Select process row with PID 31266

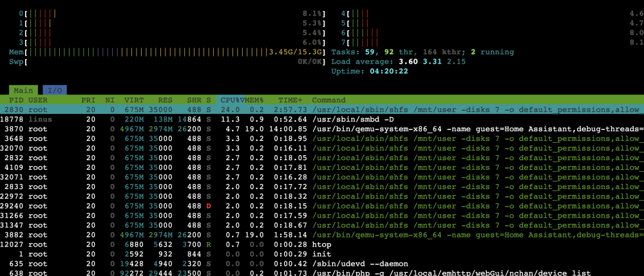click(322, 216)
